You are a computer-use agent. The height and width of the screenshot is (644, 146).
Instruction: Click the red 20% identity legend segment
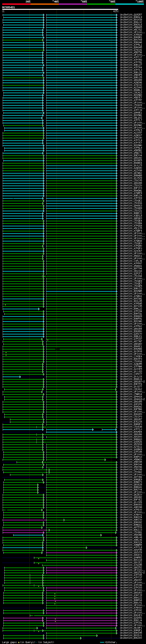[x=16, y=4]
